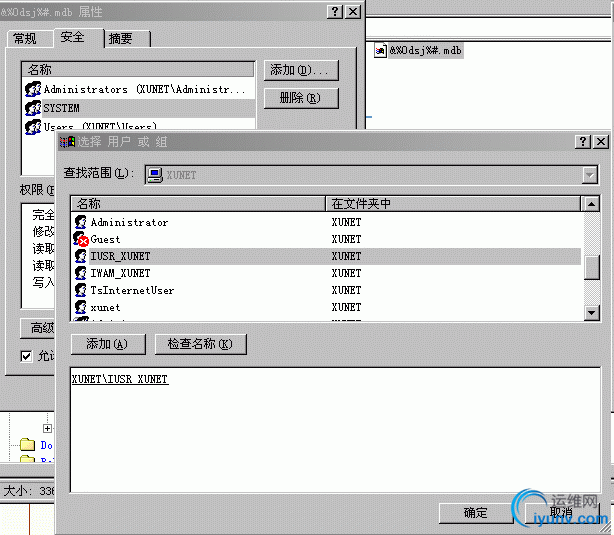Select the Administrator row text
Screen dimensions: 614x535
coord(129,222)
